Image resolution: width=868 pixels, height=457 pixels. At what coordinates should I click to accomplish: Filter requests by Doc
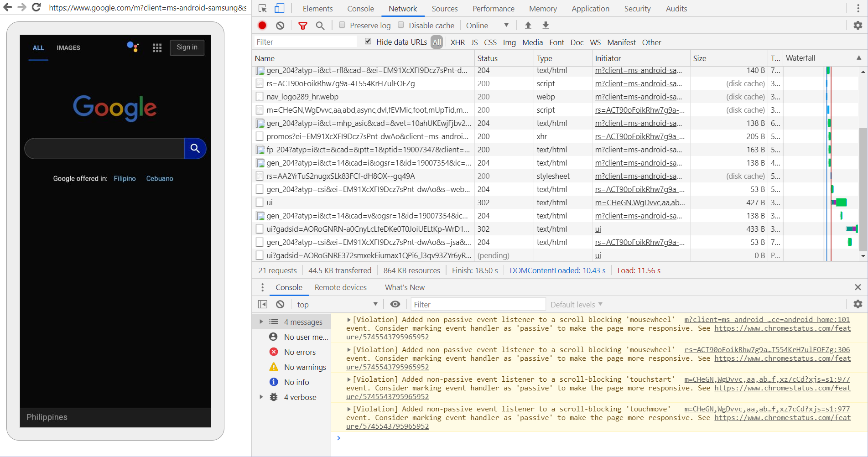coord(577,42)
